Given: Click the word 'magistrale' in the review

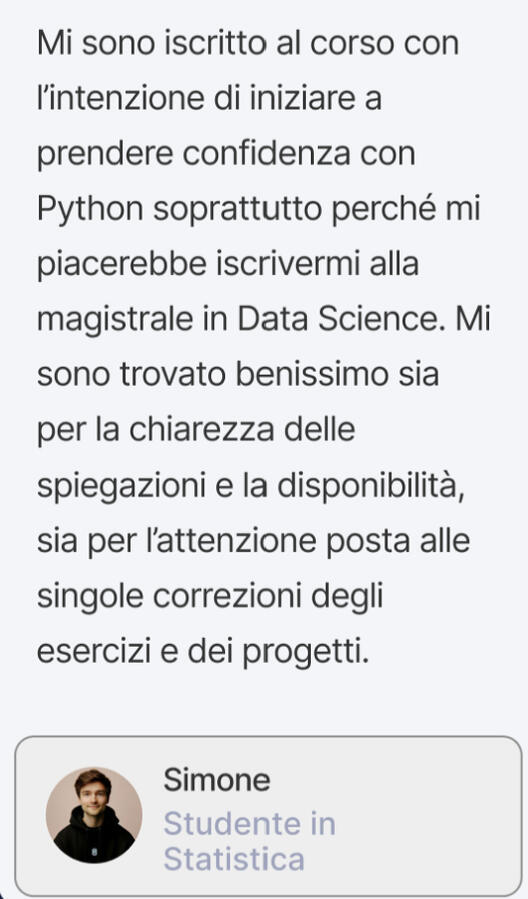Looking at the screenshot, I should pos(115,320).
